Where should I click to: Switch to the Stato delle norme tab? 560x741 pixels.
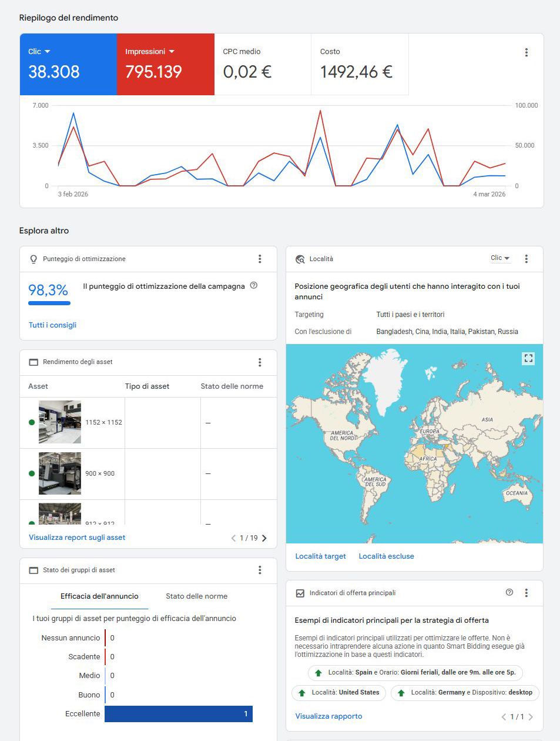tap(196, 596)
